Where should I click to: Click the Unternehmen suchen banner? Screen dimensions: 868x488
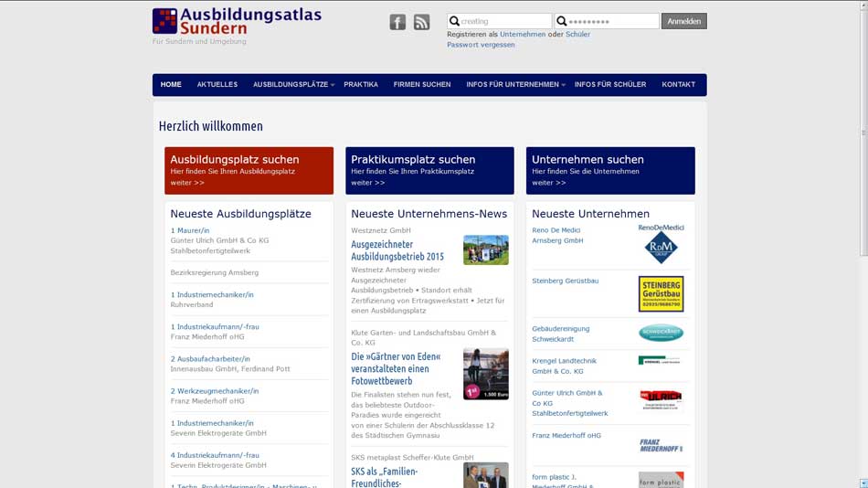pos(610,171)
